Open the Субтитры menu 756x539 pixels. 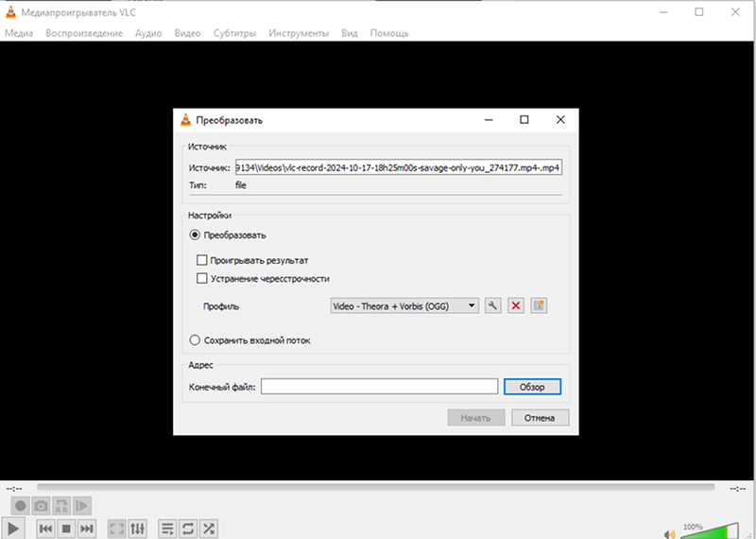click(x=234, y=33)
